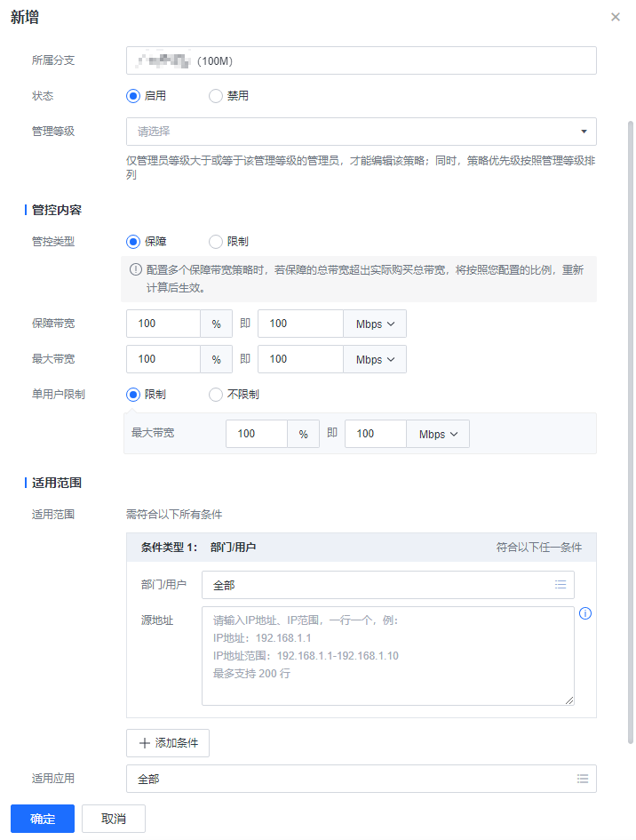Click the 所属分支 field
Screen dimensions: 636x840
361,60
